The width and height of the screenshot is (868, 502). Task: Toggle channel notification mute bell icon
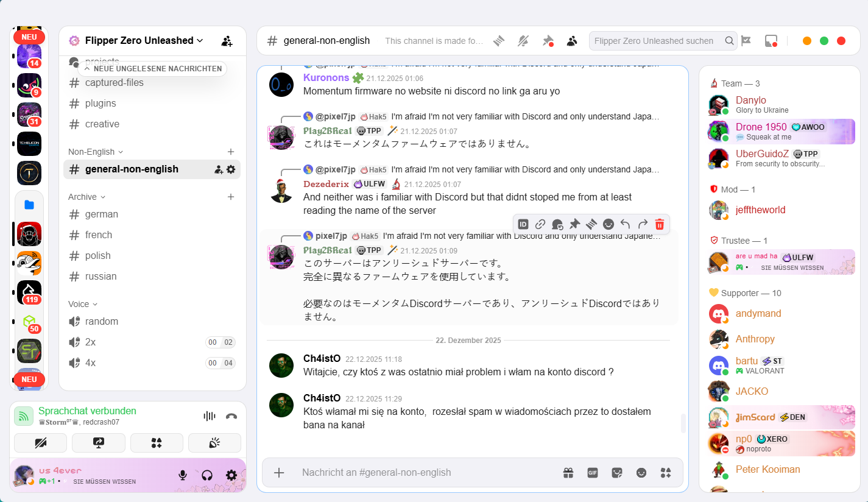pos(523,41)
